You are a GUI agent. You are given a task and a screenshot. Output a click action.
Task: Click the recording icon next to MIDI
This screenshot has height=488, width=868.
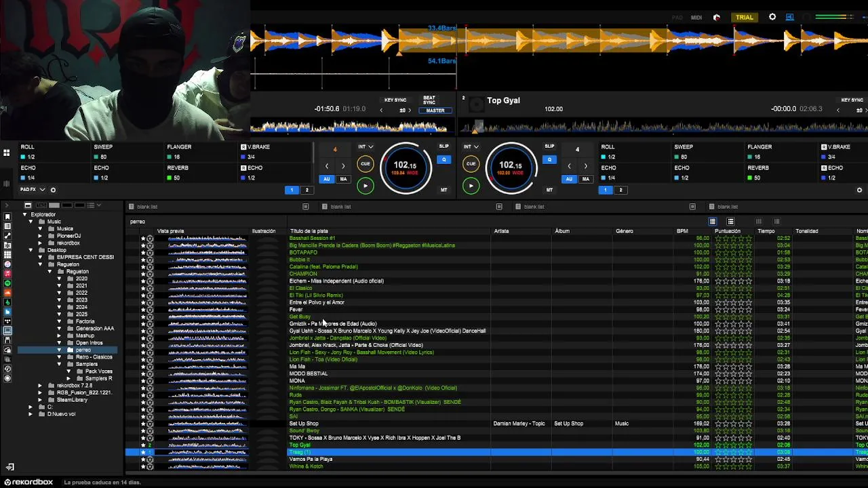coord(717,18)
